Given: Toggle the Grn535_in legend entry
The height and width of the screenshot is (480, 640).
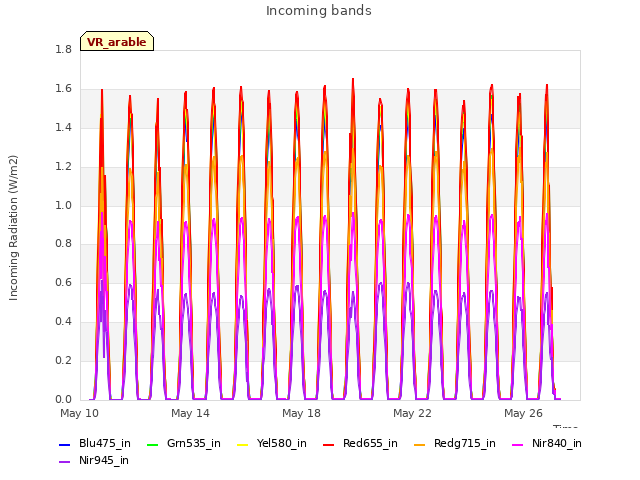Looking at the screenshot, I should 184,443.
